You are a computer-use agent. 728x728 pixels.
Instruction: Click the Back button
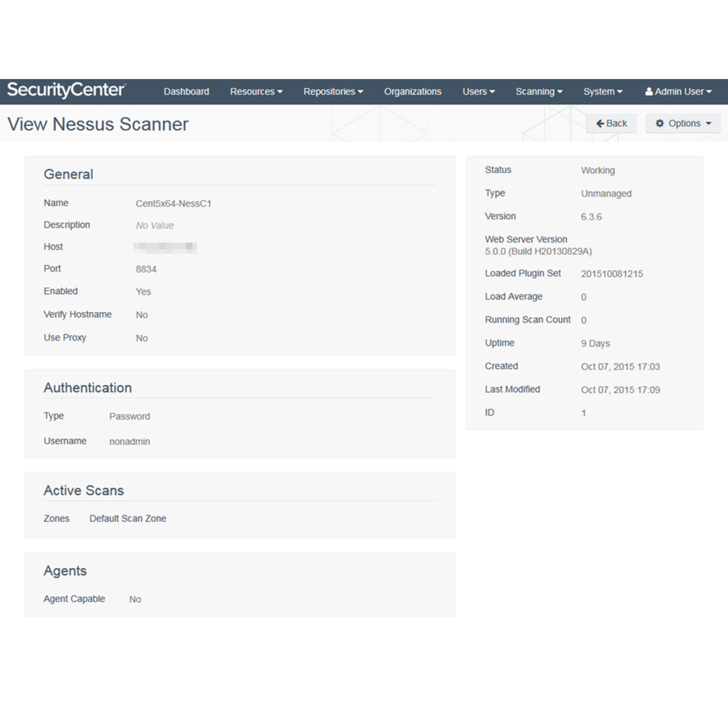(611, 123)
